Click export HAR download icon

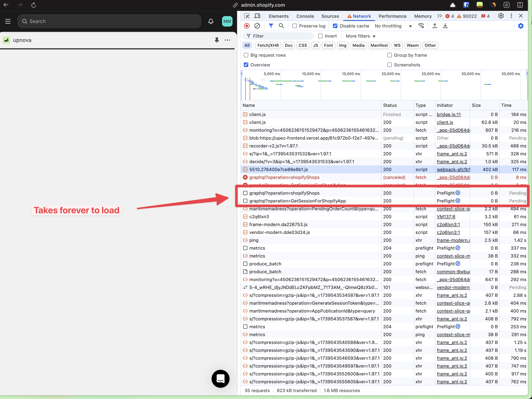tap(445, 26)
